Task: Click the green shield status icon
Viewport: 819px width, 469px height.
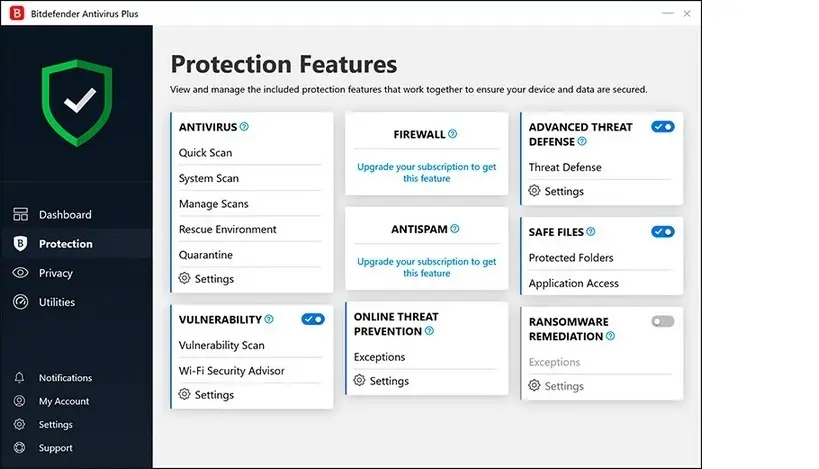Action: point(77,103)
